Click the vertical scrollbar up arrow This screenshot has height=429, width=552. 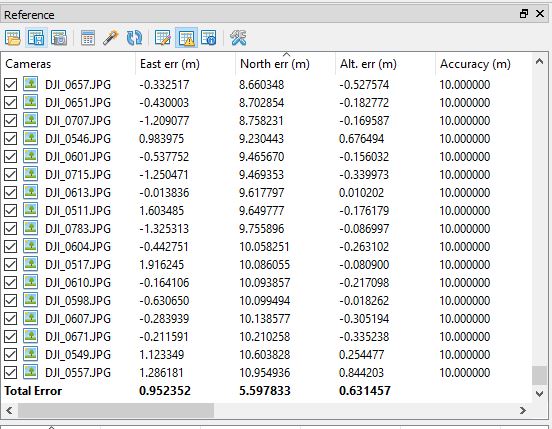(x=539, y=62)
